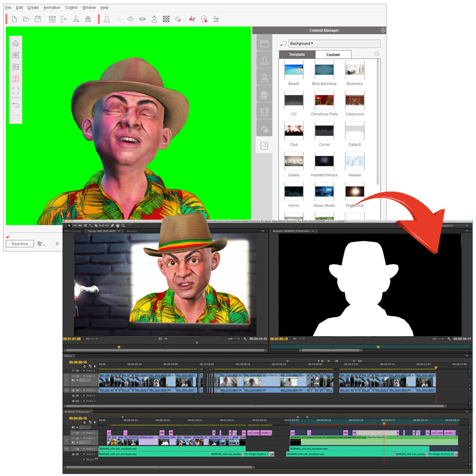Click the Save Project floppy disk icon
This screenshot has height=476, width=476.
[x=37, y=19]
